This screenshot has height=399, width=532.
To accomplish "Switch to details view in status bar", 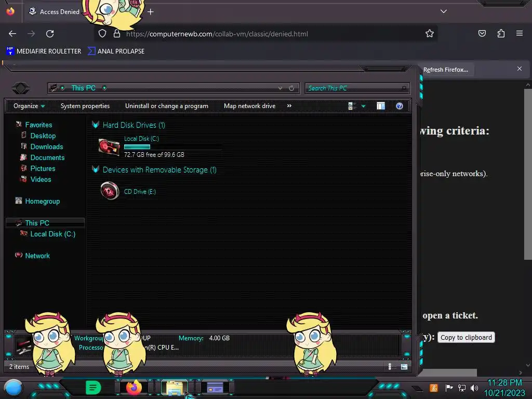I will [x=390, y=366].
